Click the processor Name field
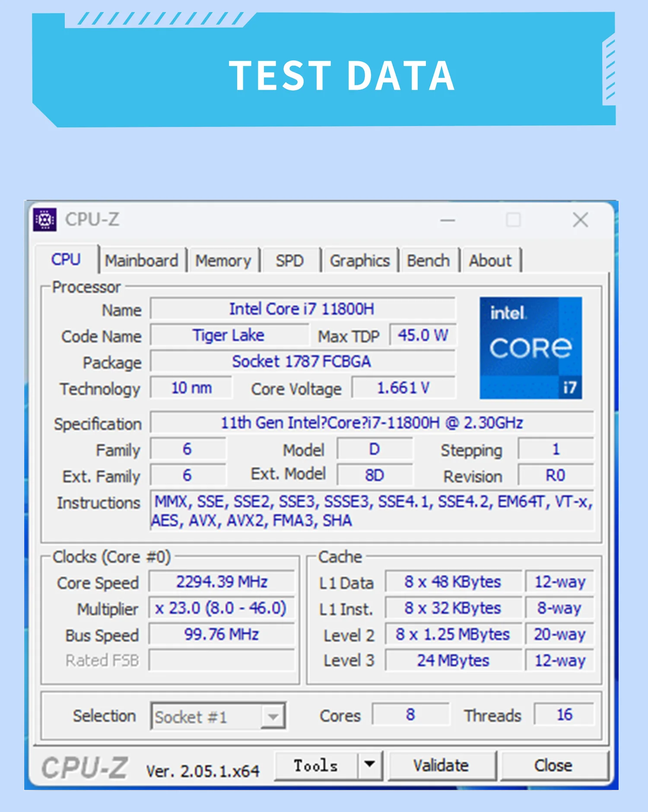648x812 pixels. (x=302, y=309)
